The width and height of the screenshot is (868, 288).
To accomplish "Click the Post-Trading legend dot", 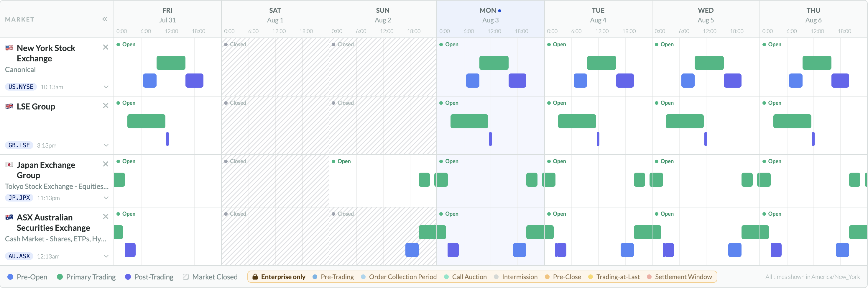I will [x=128, y=277].
